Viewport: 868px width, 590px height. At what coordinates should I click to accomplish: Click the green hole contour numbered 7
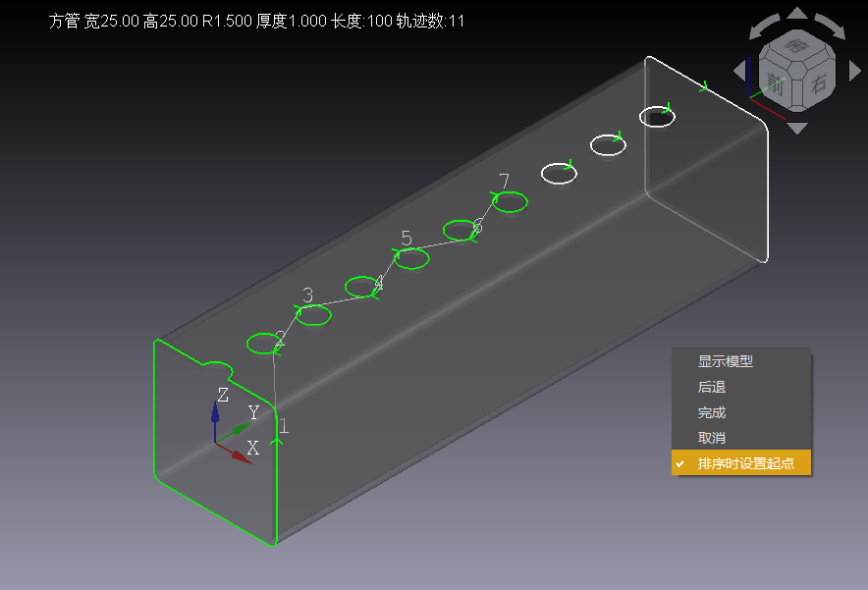(510, 202)
